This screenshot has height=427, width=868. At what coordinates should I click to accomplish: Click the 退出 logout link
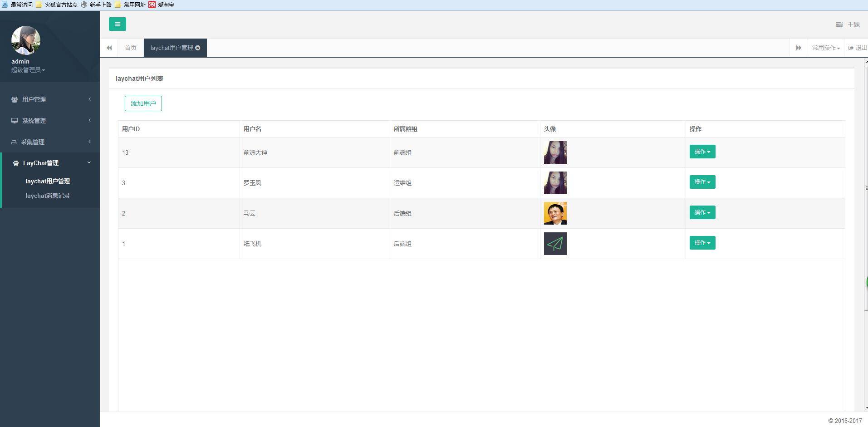click(x=858, y=48)
